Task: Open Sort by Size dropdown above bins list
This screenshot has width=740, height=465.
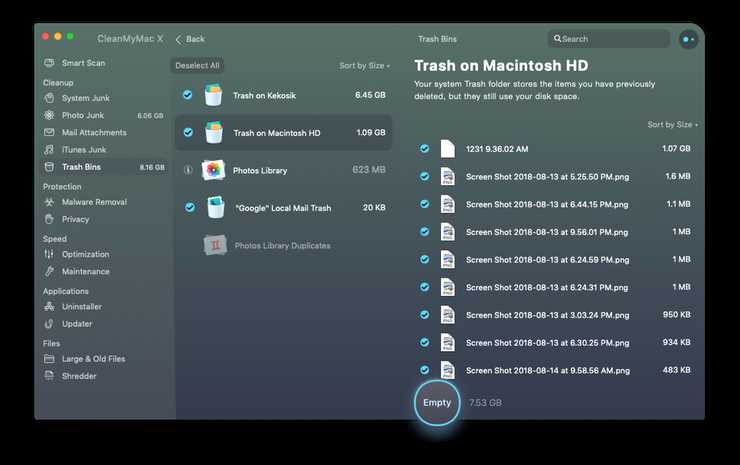Action: point(364,66)
